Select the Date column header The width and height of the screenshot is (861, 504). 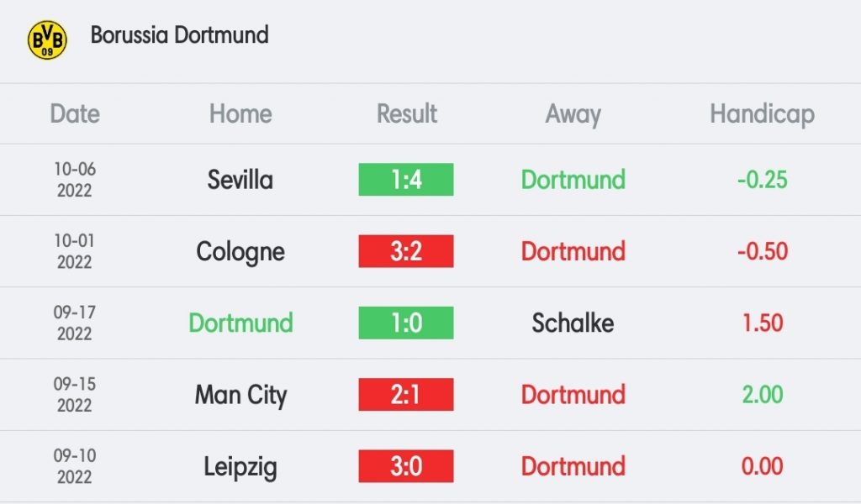point(75,114)
